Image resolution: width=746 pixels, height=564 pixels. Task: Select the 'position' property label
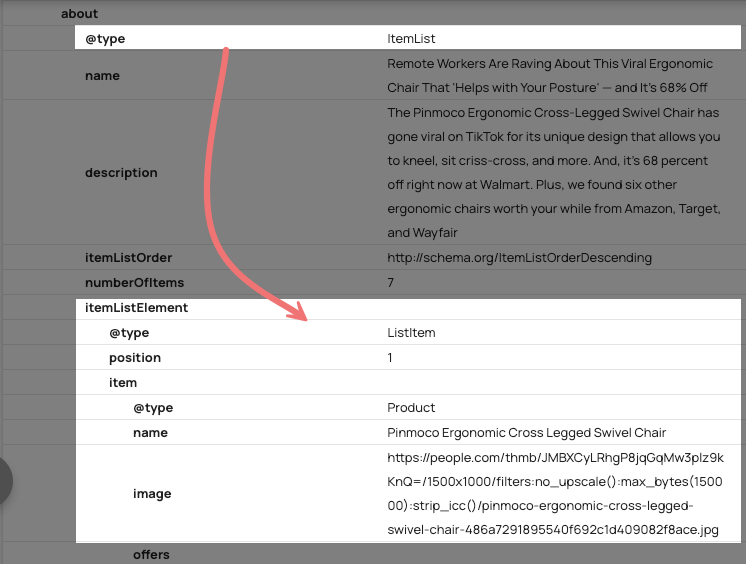coord(135,357)
